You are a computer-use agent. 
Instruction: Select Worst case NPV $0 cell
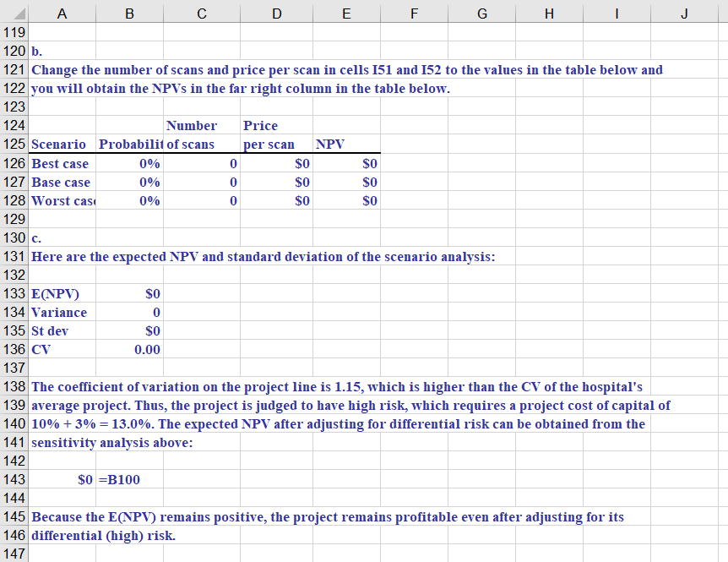click(x=346, y=200)
